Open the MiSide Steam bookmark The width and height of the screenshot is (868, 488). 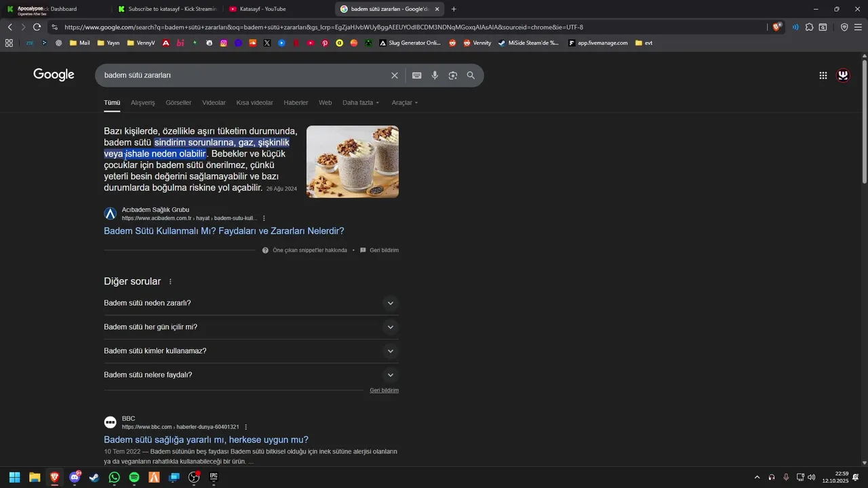[528, 43]
